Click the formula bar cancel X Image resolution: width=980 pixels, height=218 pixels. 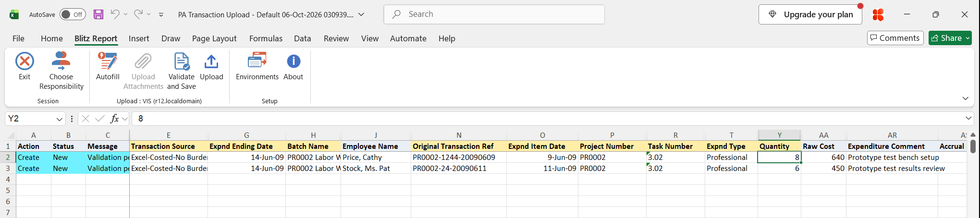tap(86, 119)
